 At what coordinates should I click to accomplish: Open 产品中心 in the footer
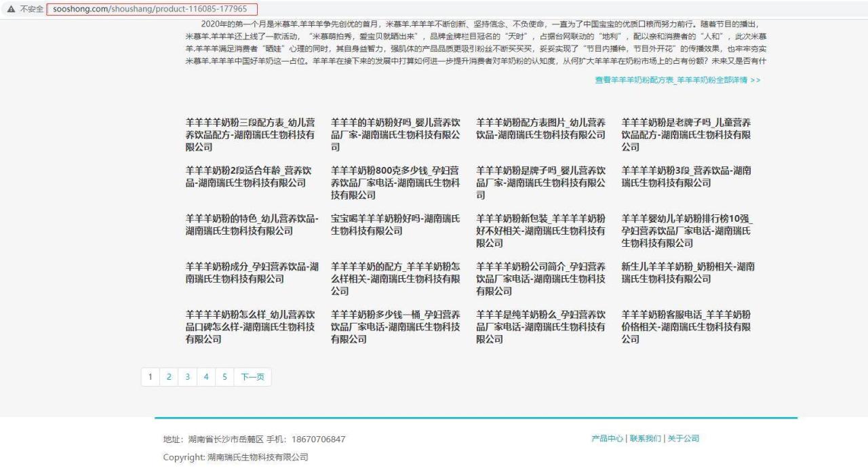point(606,439)
